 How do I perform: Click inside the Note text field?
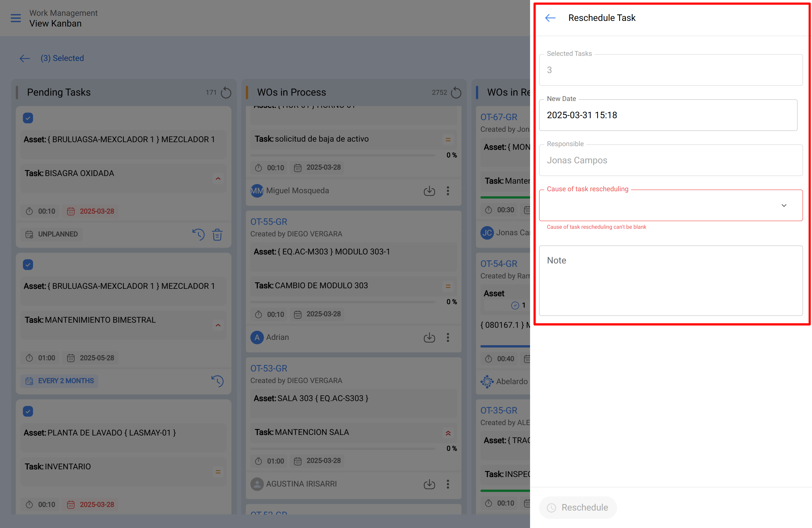point(670,280)
